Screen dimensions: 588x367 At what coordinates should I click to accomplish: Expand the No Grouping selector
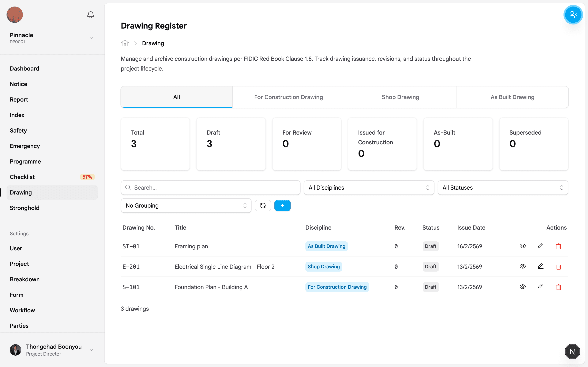[x=186, y=205]
